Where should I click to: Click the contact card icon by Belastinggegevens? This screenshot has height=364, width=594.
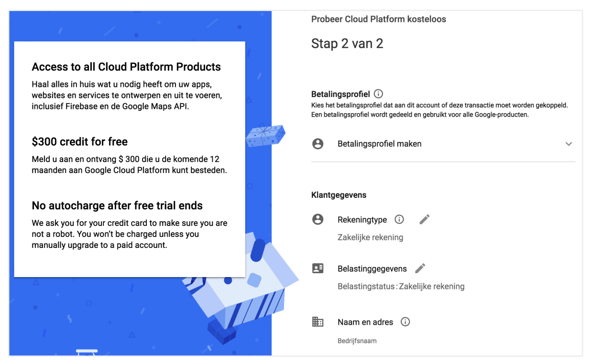pyautogui.click(x=318, y=268)
